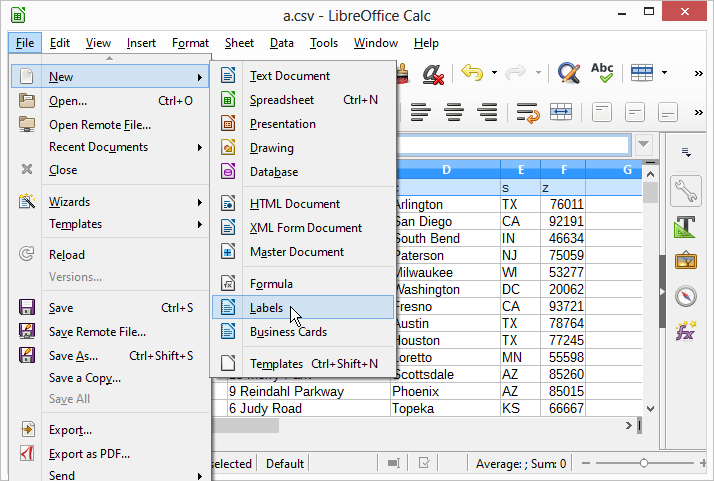Click the paintbrush Clone Formatting icon

coord(404,73)
